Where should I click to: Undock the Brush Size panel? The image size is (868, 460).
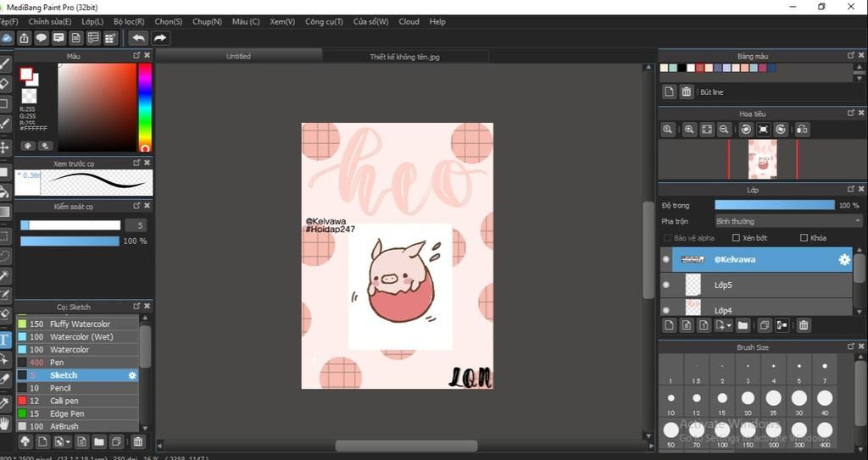(x=851, y=346)
